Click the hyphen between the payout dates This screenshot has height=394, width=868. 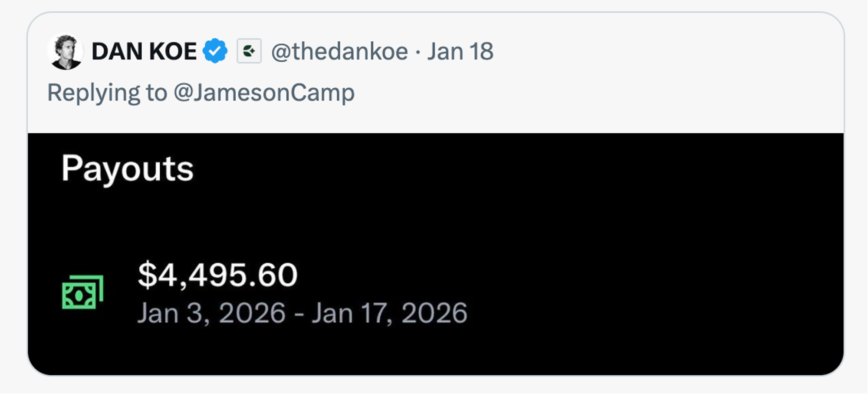[x=299, y=314]
